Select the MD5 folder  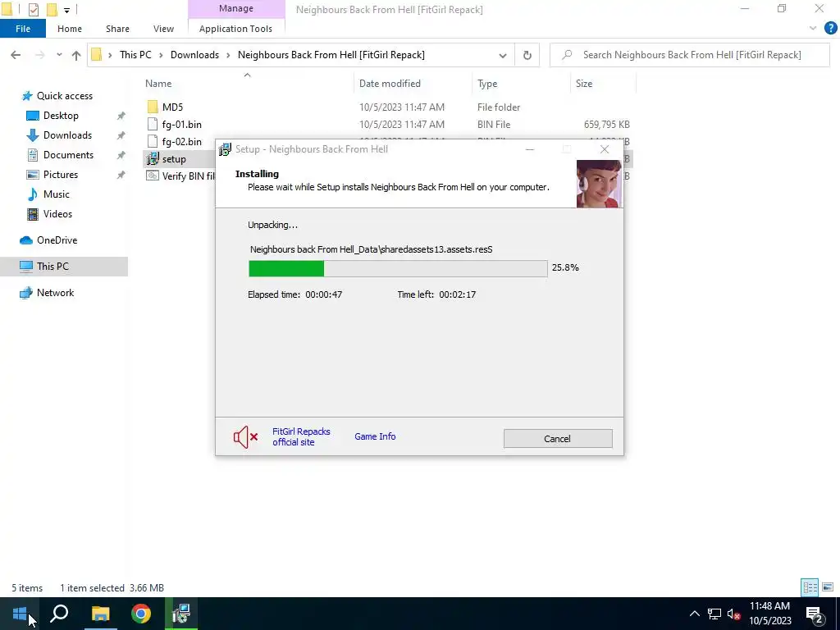coord(172,107)
